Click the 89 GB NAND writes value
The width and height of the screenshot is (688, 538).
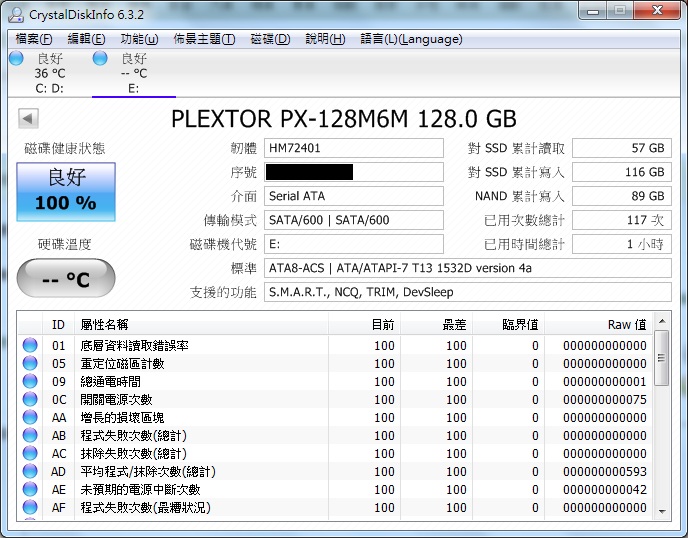coord(622,196)
